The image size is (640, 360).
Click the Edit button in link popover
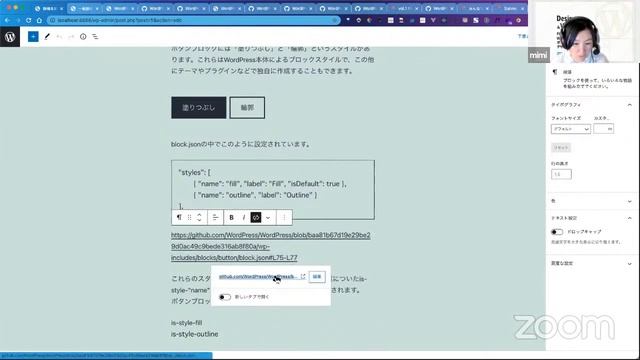317,277
